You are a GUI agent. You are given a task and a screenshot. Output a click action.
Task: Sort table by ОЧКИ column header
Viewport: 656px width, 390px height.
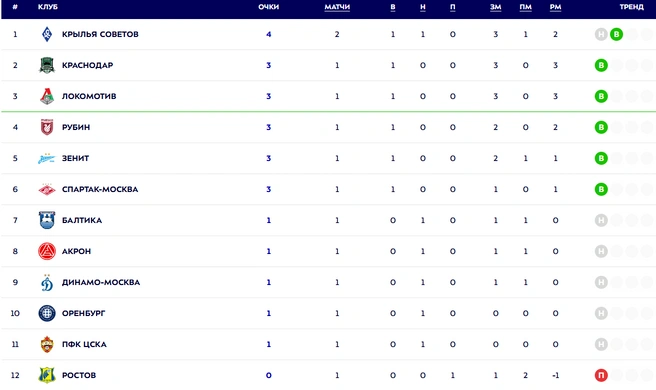pyautogui.click(x=269, y=7)
